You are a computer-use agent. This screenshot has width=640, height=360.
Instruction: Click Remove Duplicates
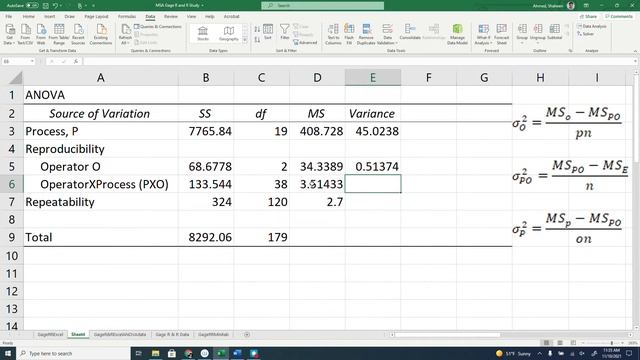(x=366, y=34)
